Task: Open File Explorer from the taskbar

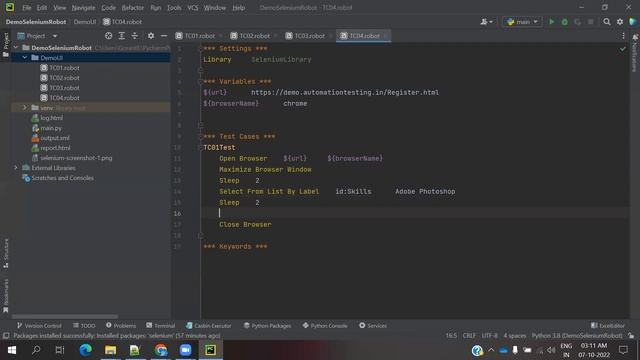Action: click(110, 350)
